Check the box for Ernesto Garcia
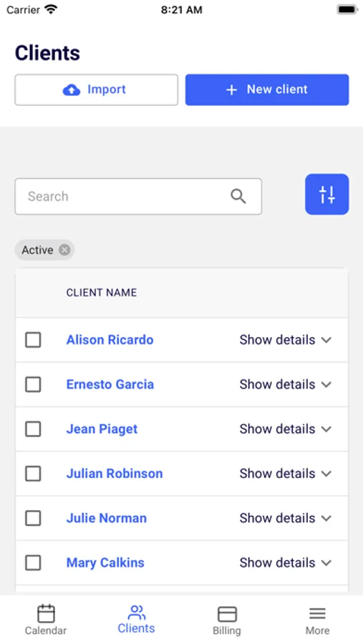 click(33, 384)
